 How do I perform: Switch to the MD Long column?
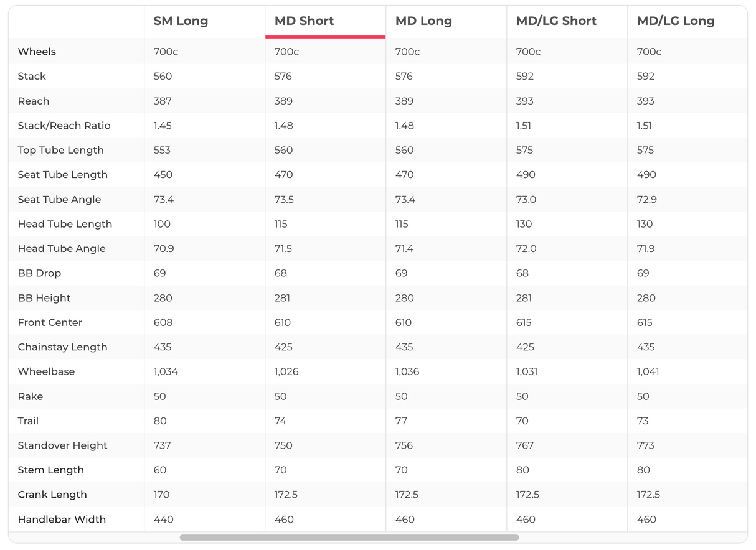(423, 21)
